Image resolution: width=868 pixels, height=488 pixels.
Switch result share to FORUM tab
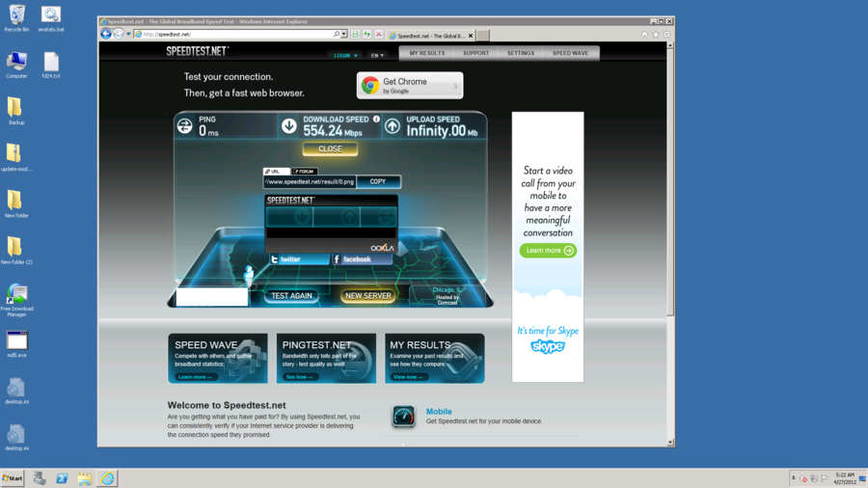305,172
